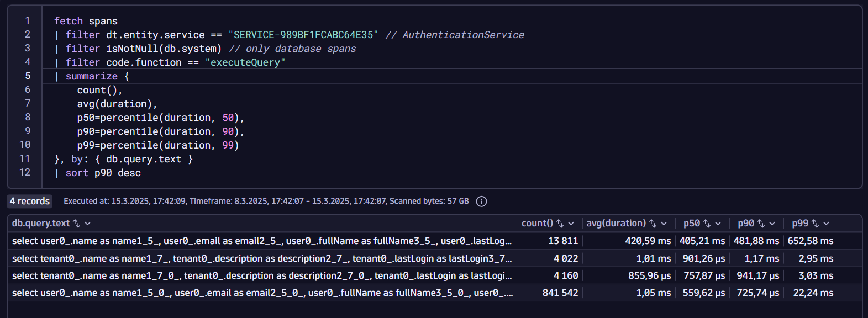This screenshot has width=868, height=318.
Task: Sort the avg(duration) column
Action: click(653, 224)
